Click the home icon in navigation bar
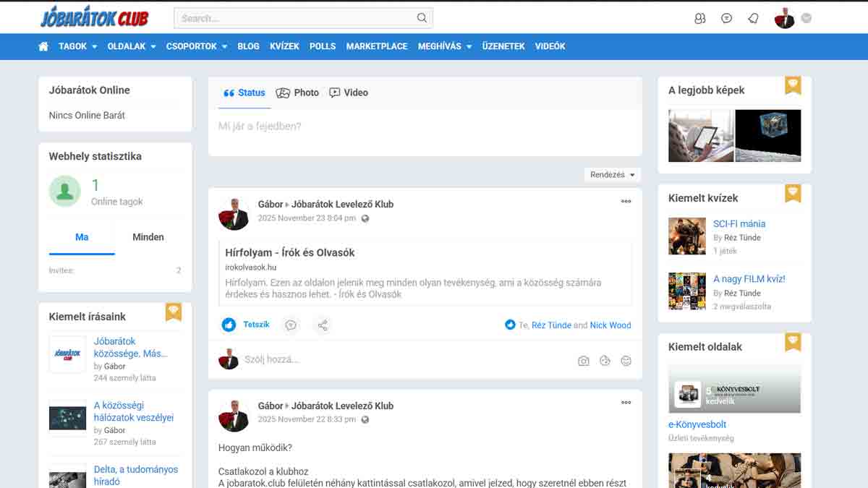Viewport: 868px width, 488px height. pyautogui.click(x=43, y=46)
